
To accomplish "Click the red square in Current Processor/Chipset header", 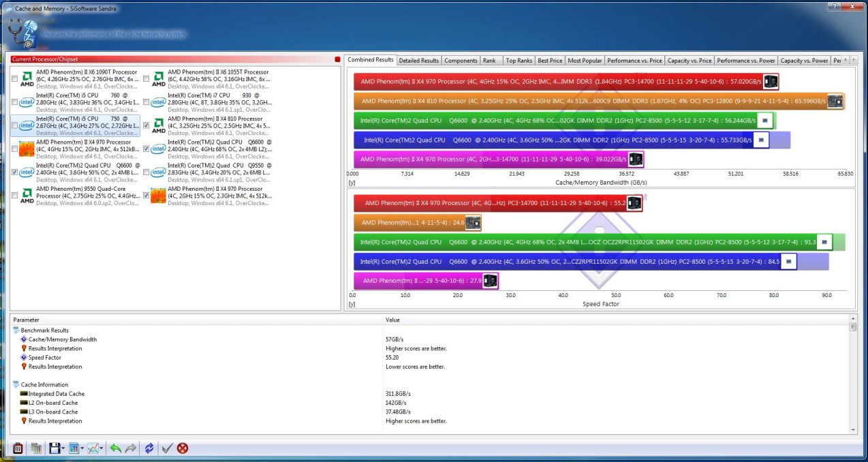I will [337, 59].
